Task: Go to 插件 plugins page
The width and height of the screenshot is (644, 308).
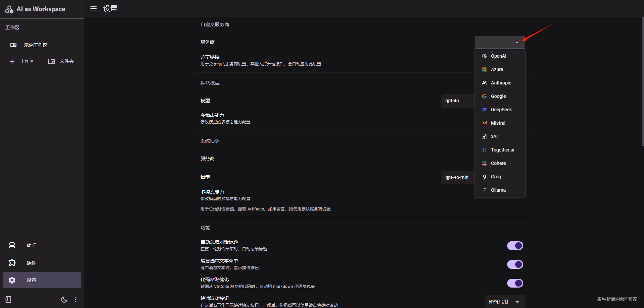Action: pos(42,263)
